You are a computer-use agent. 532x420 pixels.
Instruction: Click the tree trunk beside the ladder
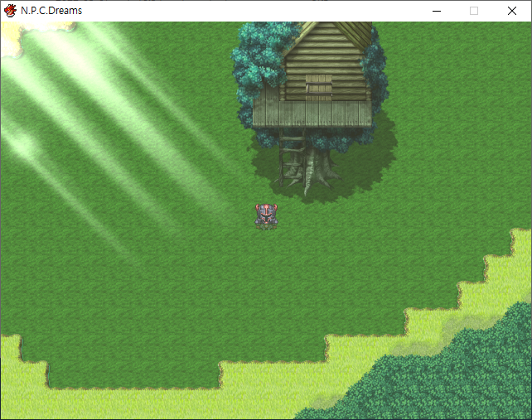(318, 171)
